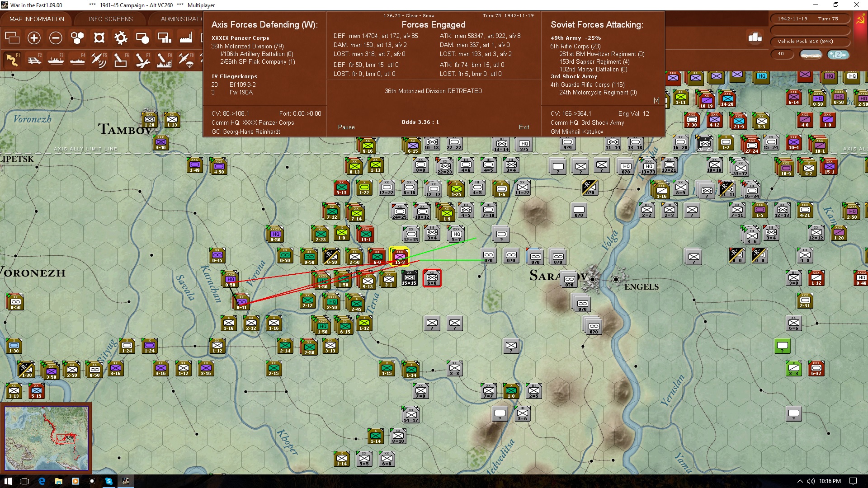This screenshot has width=868, height=488.
Task: Open the Windows Start menu
Action: coord(8,481)
